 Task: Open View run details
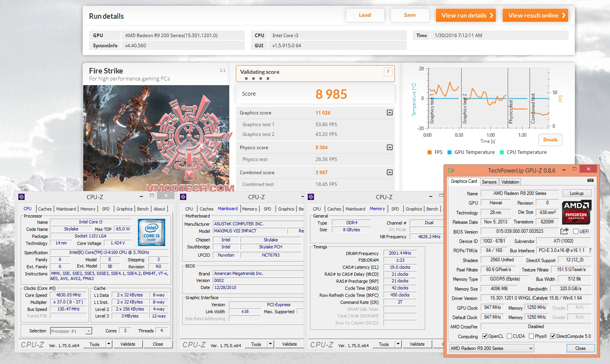coord(466,15)
